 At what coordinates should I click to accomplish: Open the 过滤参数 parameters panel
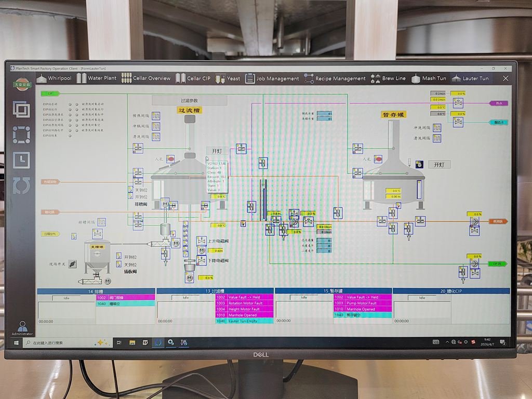pos(189,100)
